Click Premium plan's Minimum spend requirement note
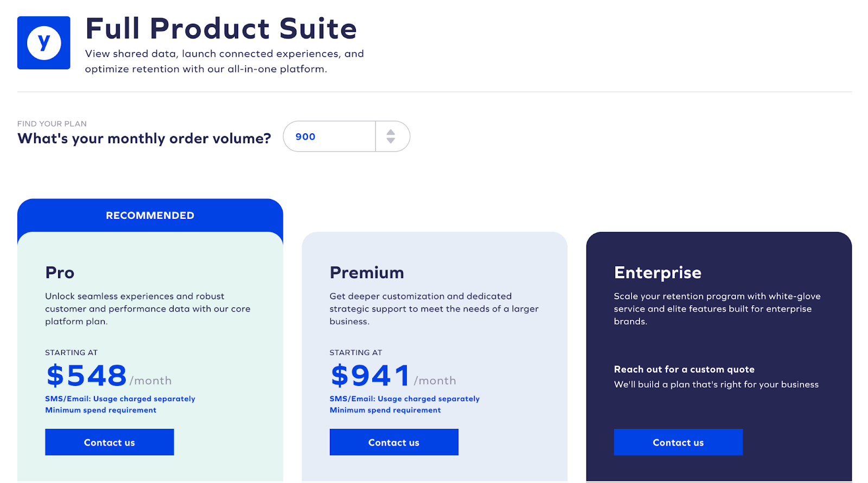 pyautogui.click(x=385, y=410)
